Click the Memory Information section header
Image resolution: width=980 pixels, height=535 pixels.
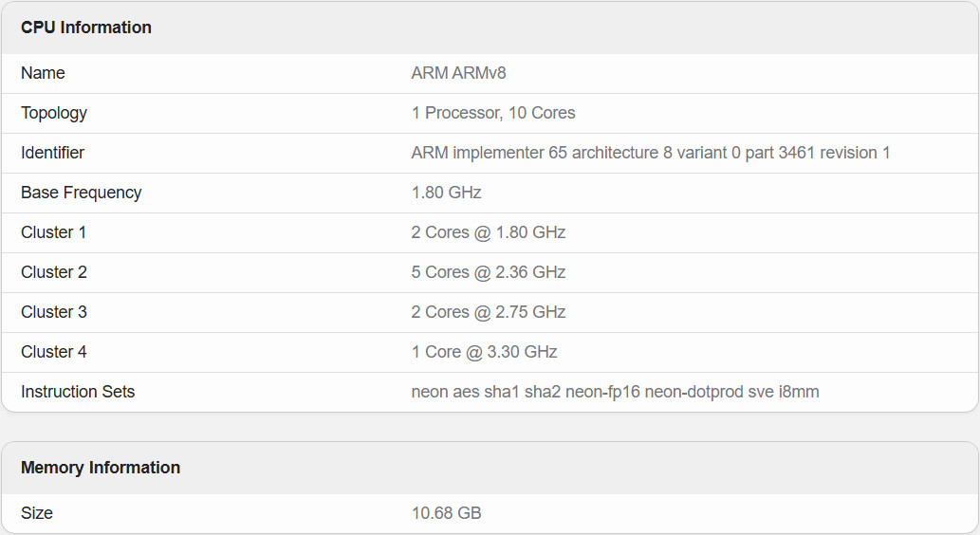pos(101,468)
